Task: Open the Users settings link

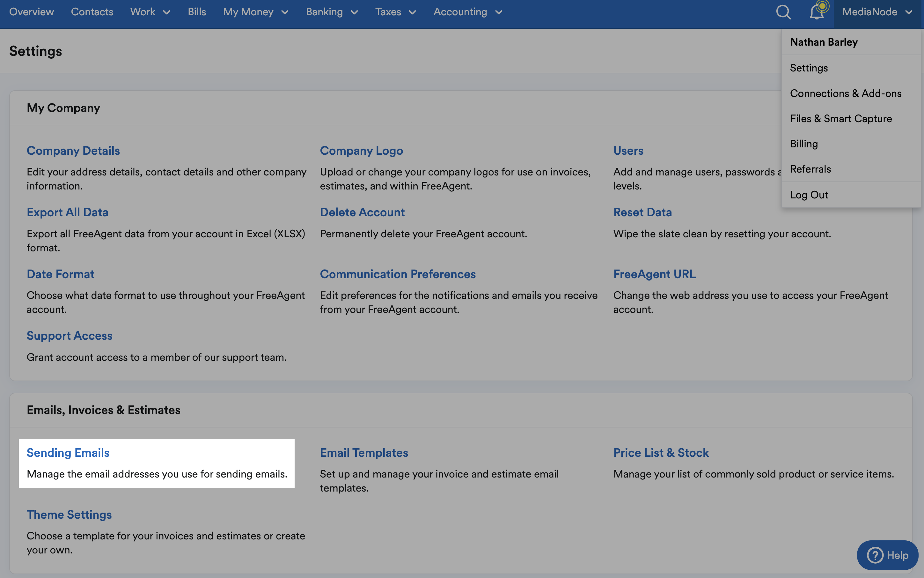Action: click(x=628, y=151)
